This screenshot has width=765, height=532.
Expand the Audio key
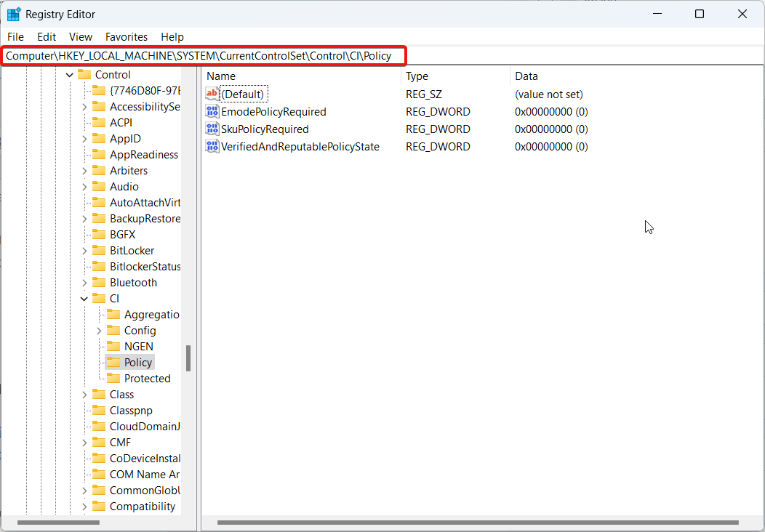point(84,187)
